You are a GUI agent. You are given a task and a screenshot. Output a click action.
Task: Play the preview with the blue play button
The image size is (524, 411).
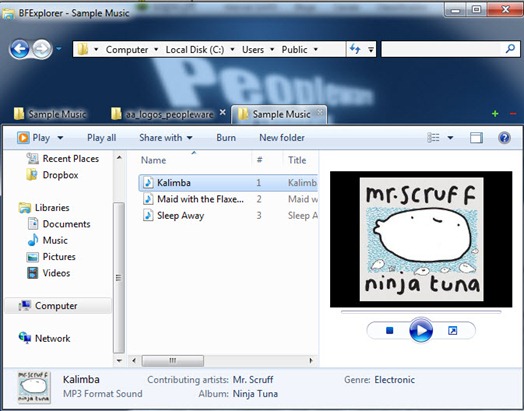(x=421, y=330)
